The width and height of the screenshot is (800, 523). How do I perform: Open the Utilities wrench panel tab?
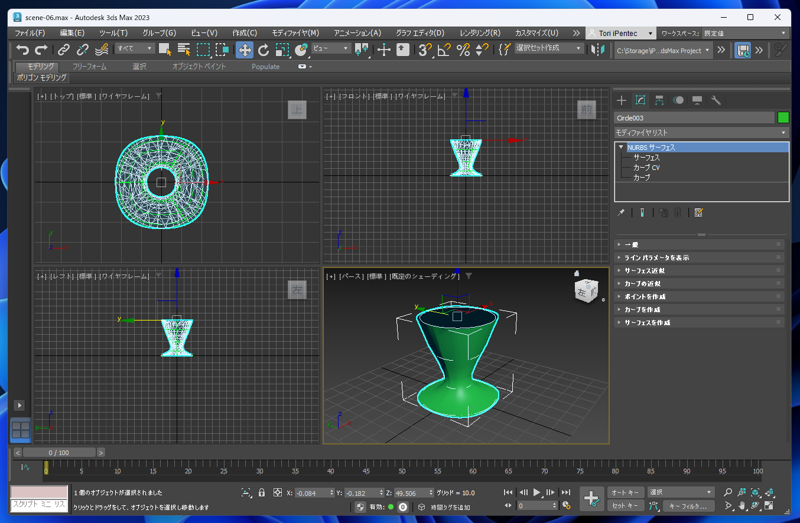pos(716,100)
